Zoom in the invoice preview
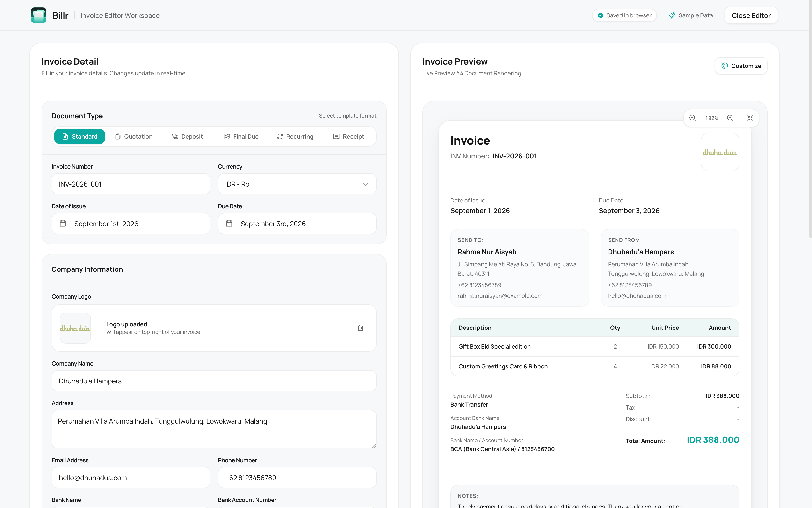Viewport: 812px width, 508px height. 730,118
